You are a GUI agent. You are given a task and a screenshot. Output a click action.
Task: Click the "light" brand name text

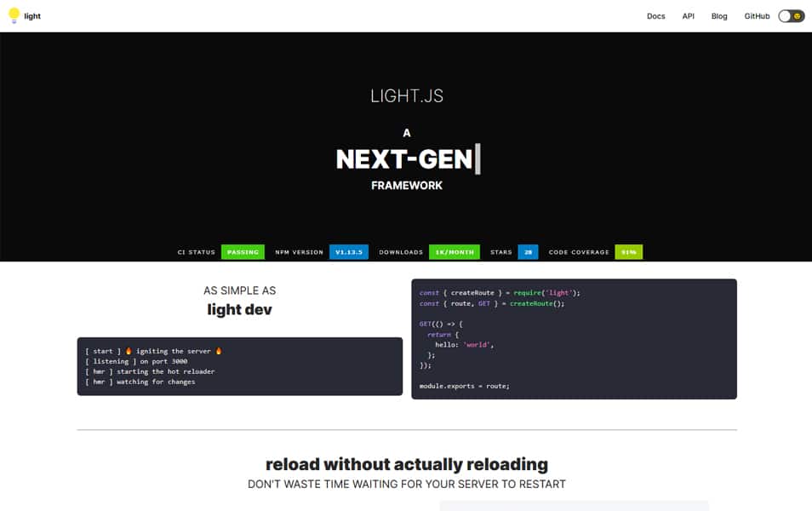point(32,16)
